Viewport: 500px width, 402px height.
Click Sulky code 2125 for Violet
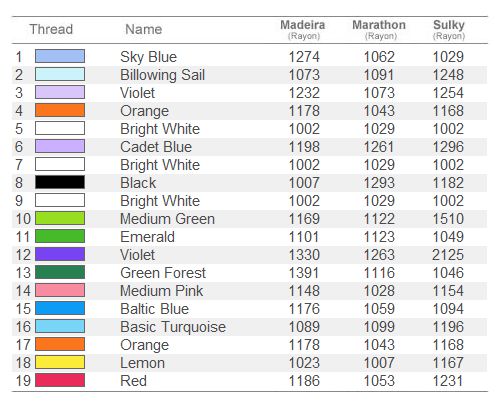[448, 255]
